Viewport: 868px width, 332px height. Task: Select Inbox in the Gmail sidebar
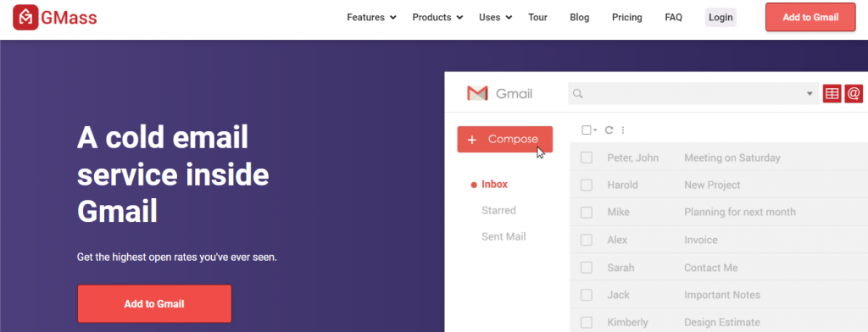pos(494,185)
